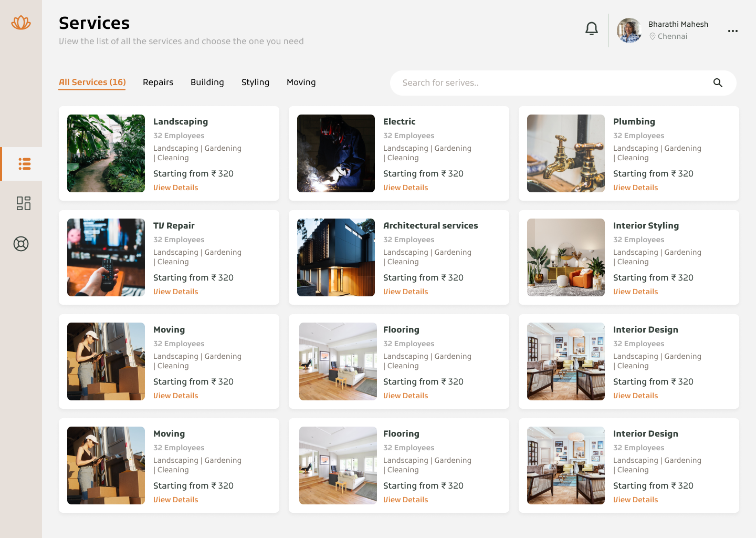Open the notifications bell icon

[591, 29]
